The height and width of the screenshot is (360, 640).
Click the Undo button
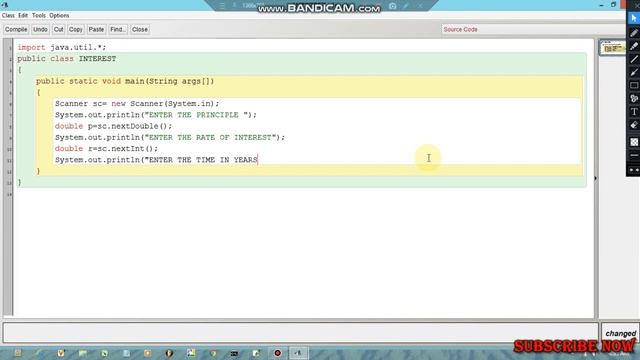click(40, 29)
